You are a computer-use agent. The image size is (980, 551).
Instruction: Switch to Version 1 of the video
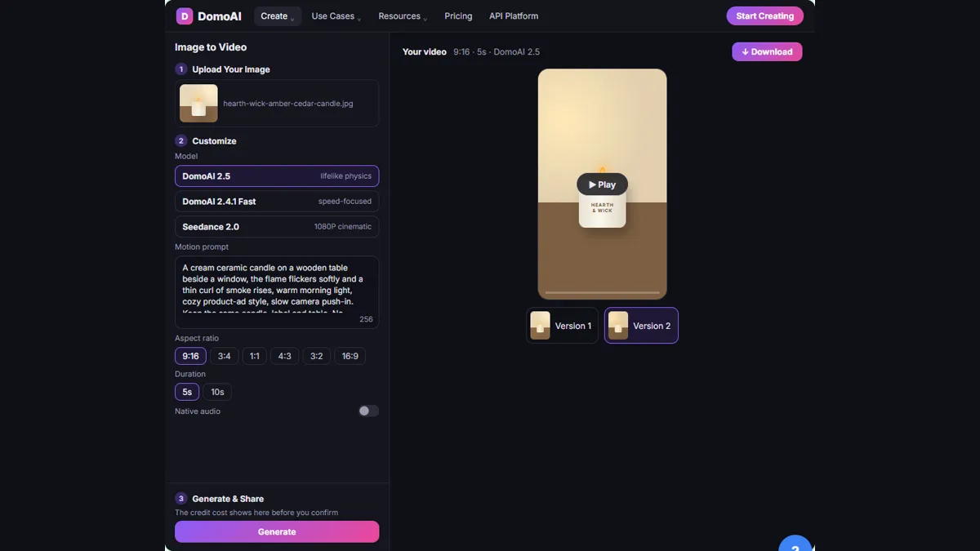tap(562, 326)
